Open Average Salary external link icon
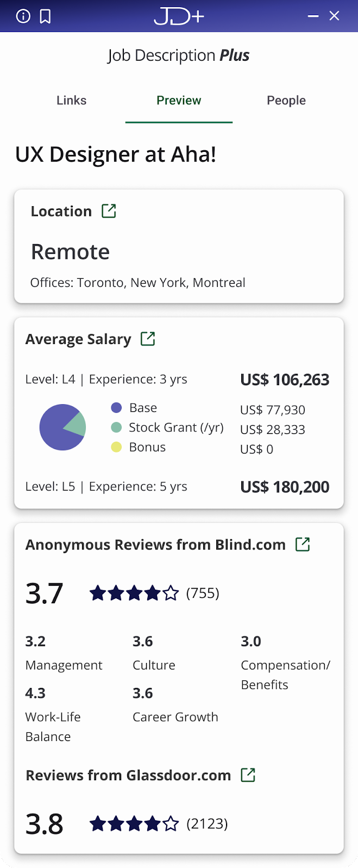Viewport: 358px width, 868px height. tap(148, 339)
